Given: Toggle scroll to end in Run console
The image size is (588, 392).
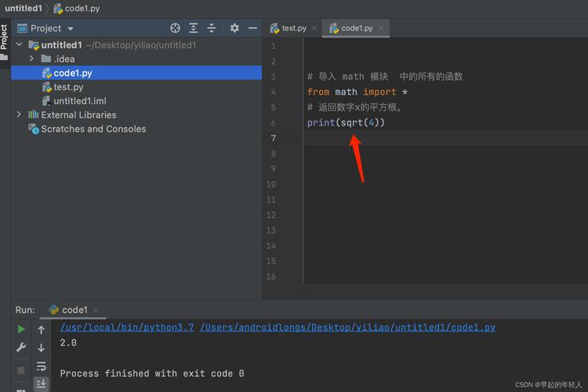Looking at the screenshot, I should pos(42,383).
